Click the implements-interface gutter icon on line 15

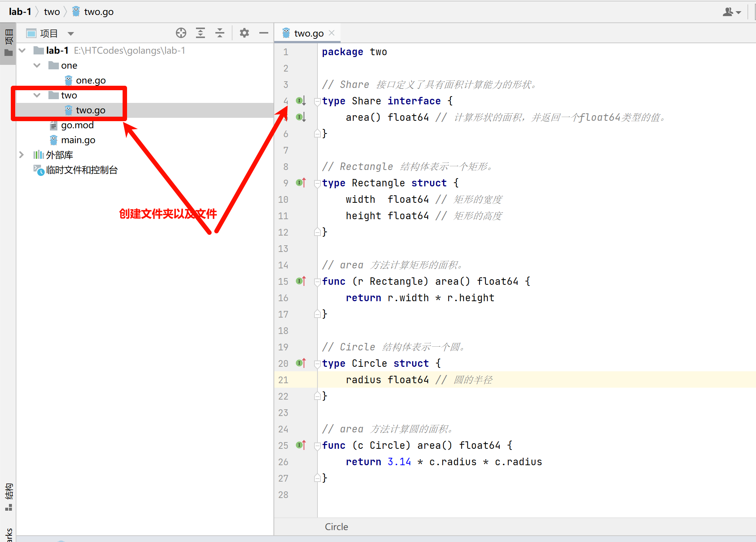pyautogui.click(x=301, y=281)
